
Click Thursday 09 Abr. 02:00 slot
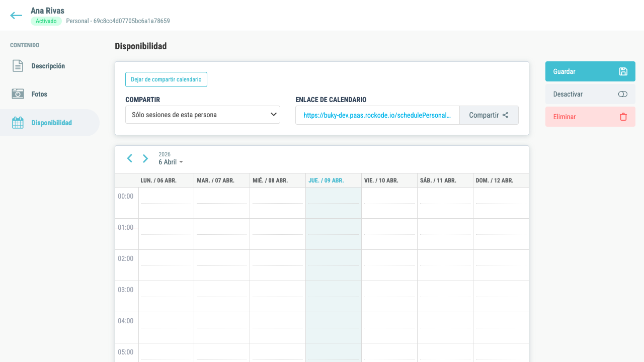334,265
